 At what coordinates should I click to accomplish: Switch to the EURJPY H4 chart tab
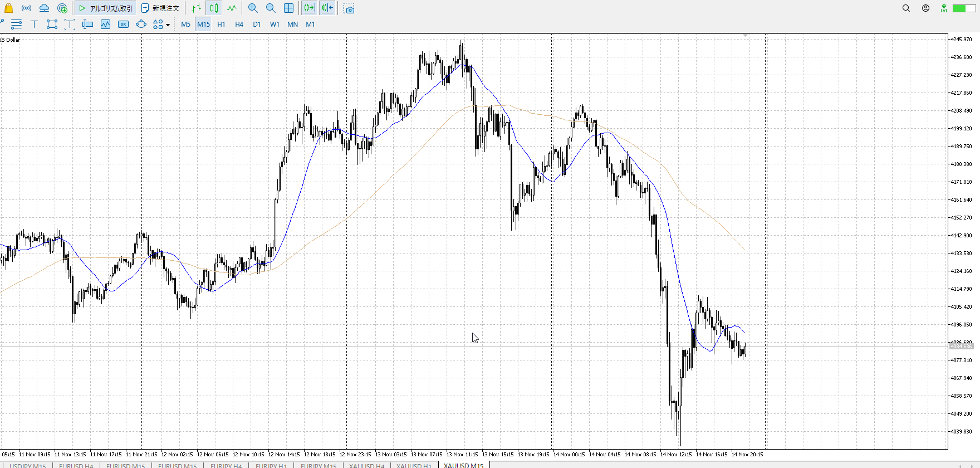pyautogui.click(x=226, y=465)
